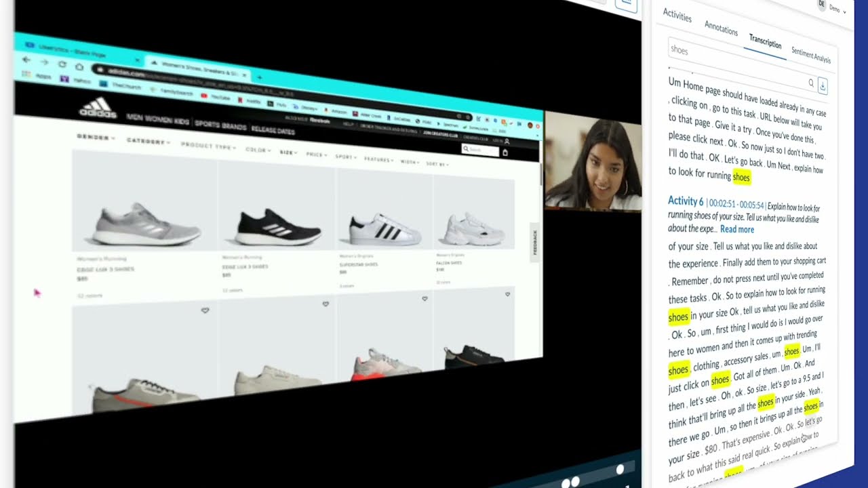Open the FamilySearch bookmark
This screenshot has width=868, height=488.
(x=170, y=90)
